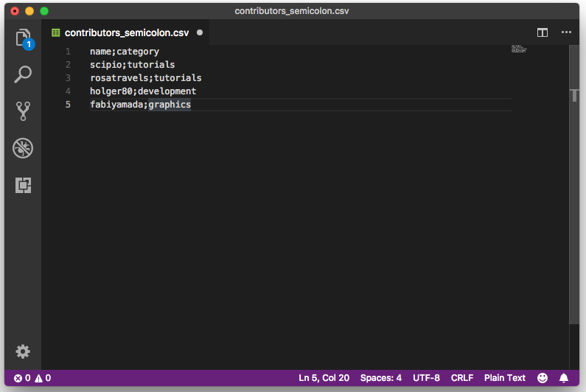This screenshot has width=586, height=392.
Task: Close the window with the red button
Action: tap(15, 11)
